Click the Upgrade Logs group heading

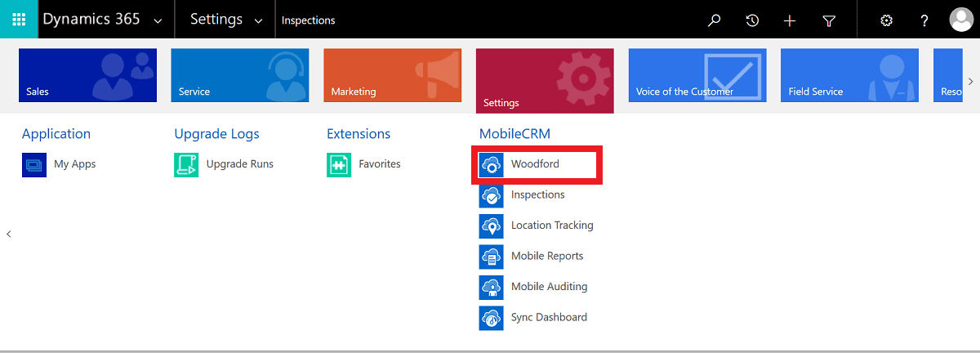(x=217, y=134)
